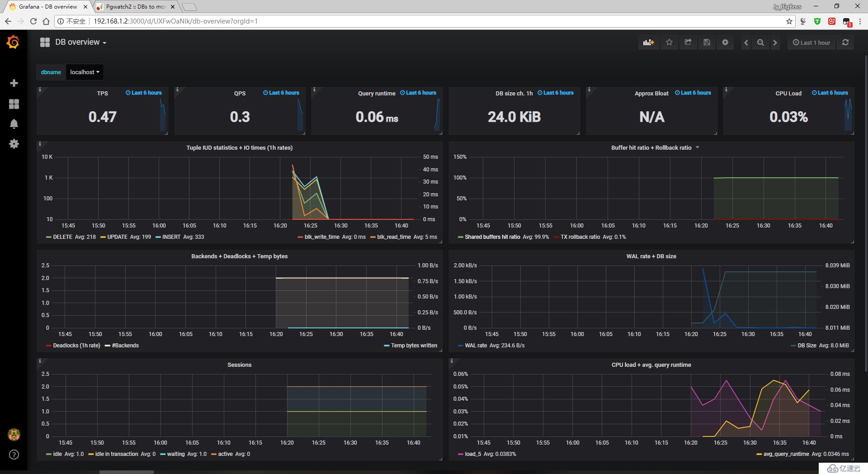Viewport: 868px width, 474px height.
Task: Zoom out the time range
Action: pos(760,43)
